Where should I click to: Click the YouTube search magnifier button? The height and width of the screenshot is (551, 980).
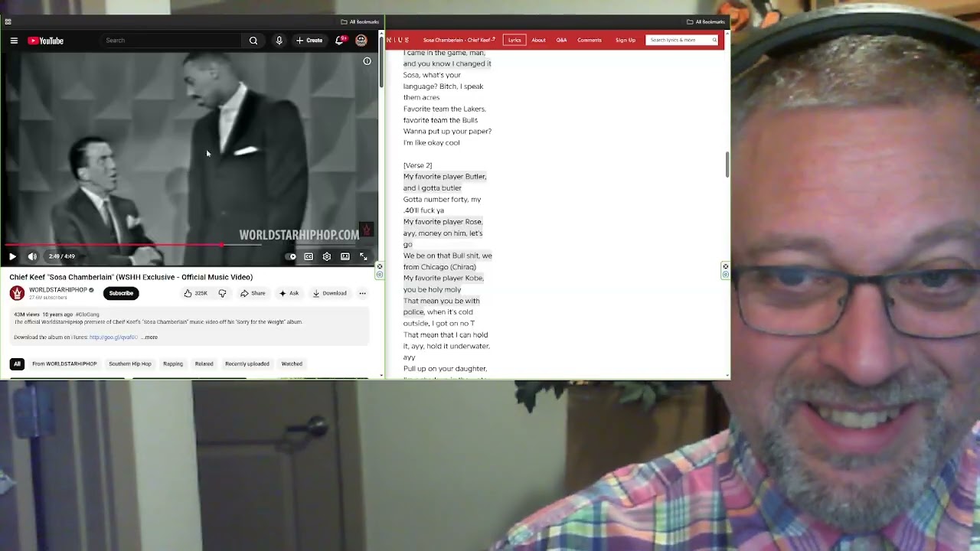tap(253, 41)
